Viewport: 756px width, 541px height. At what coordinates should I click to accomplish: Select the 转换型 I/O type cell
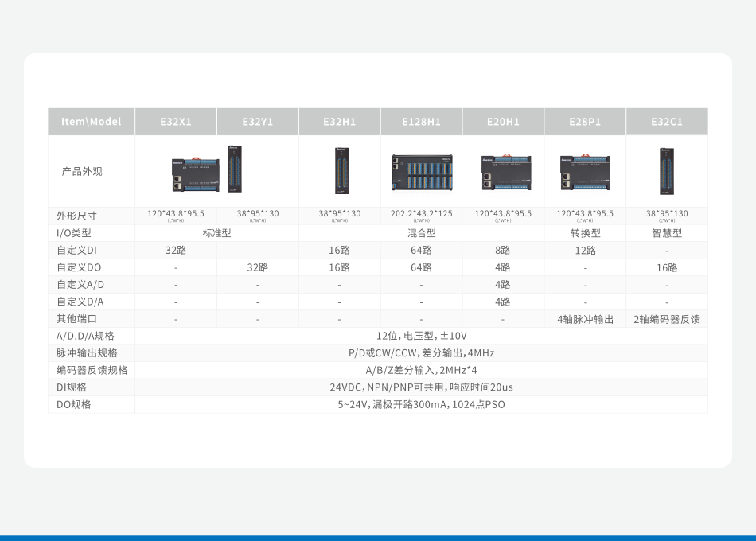coord(586,233)
